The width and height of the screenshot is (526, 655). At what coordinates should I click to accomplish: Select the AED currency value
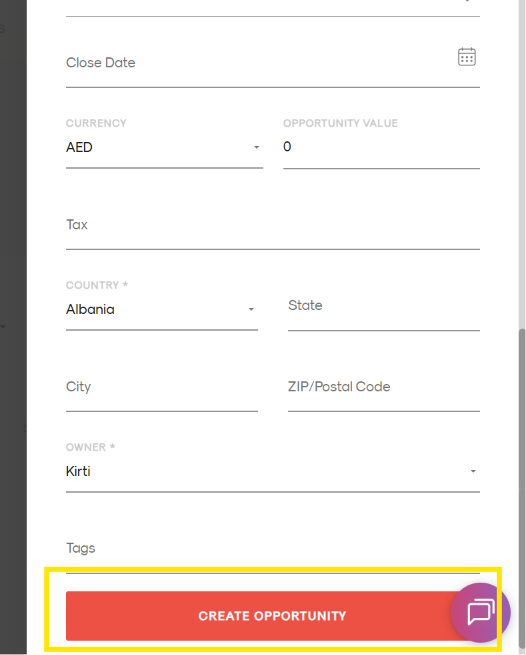(x=79, y=147)
